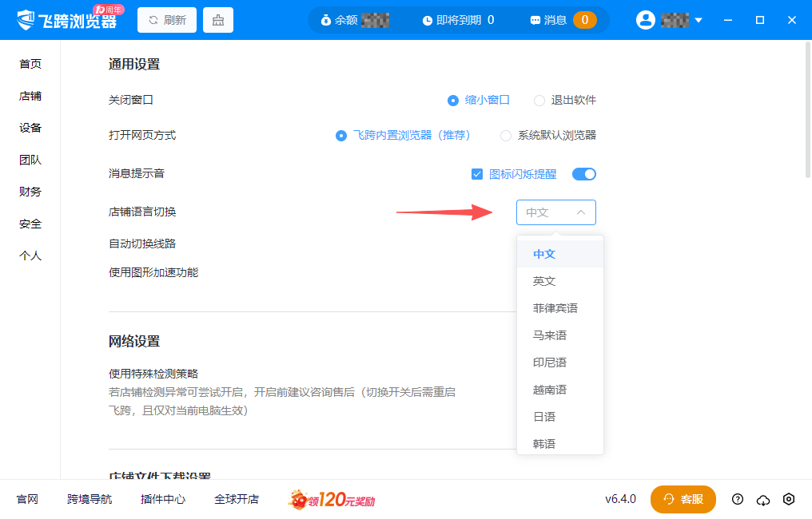Open the 安全 sidebar section
This screenshot has width=812, height=519.
point(30,224)
